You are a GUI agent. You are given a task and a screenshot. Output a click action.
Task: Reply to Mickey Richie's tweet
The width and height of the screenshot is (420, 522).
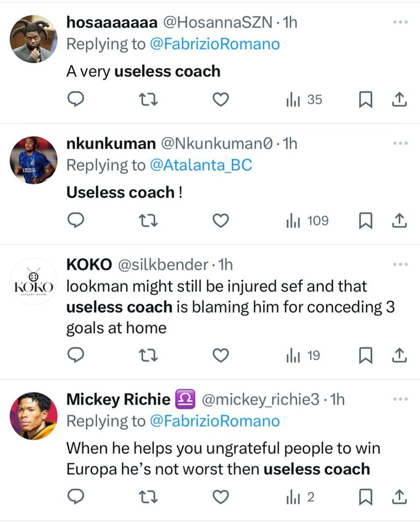pos(76,497)
